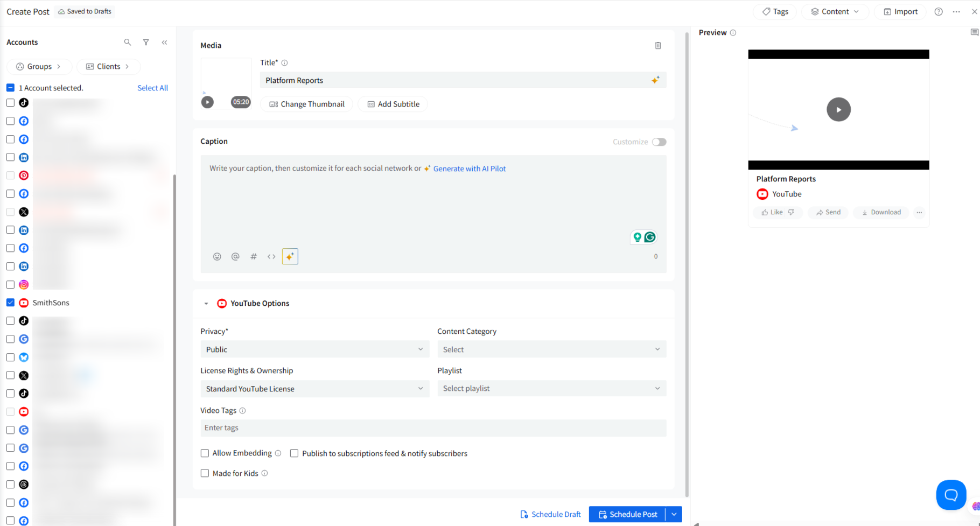Open the Content menu
980x526 pixels.
[835, 12]
